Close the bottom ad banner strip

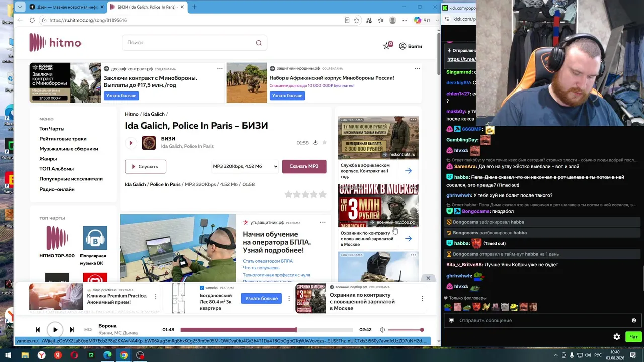pos(428,278)
